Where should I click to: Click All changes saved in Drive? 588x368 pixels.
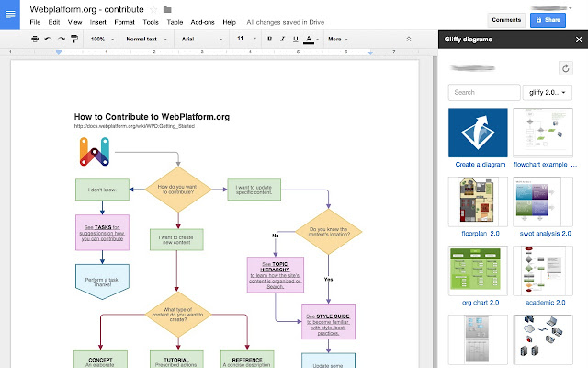click(286, 22)
